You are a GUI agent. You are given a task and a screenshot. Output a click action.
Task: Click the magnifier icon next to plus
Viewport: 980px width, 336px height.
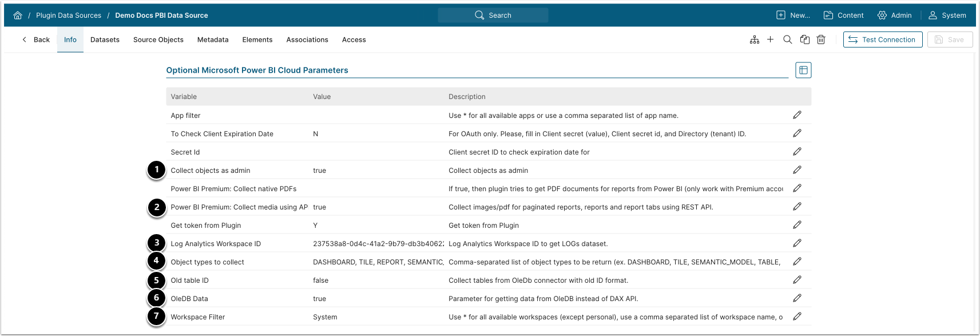coord(788,39)
